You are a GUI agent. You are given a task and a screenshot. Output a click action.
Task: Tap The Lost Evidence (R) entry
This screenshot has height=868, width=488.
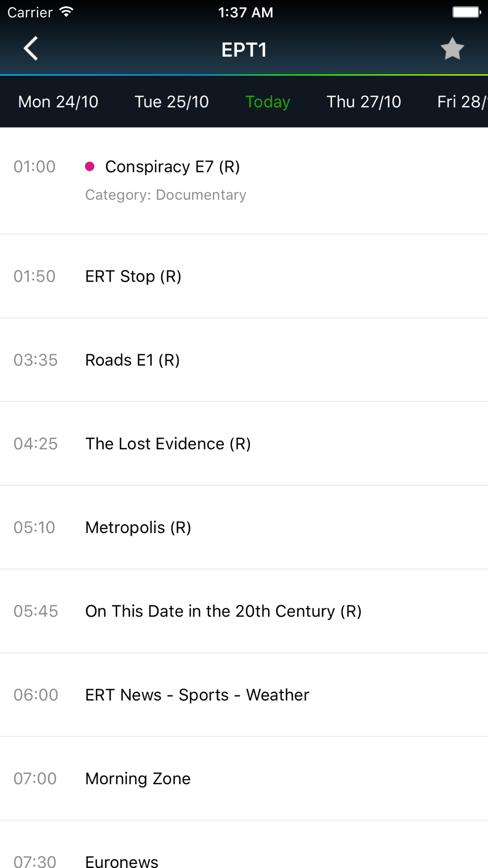168,444
